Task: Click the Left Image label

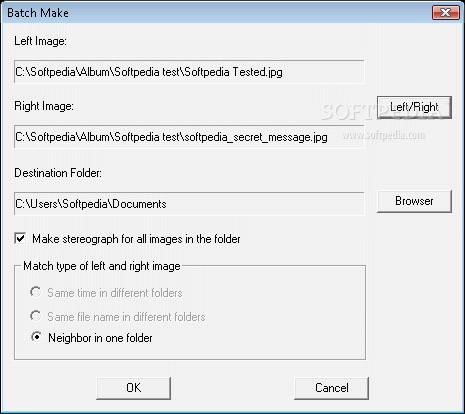Action: 40,41
